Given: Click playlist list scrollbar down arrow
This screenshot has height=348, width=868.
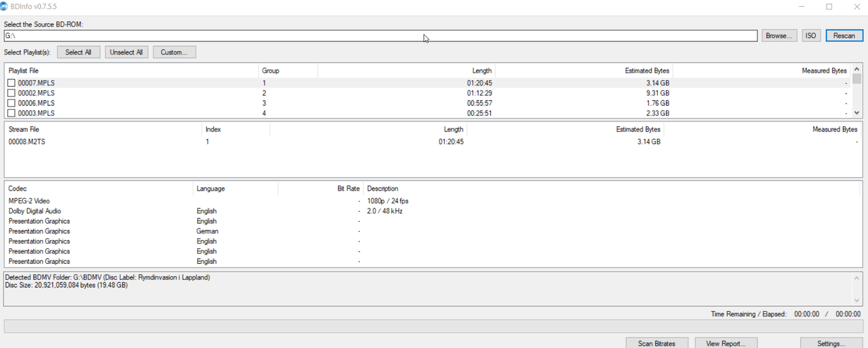Looking at the screenshot, I should pos(856,113).
